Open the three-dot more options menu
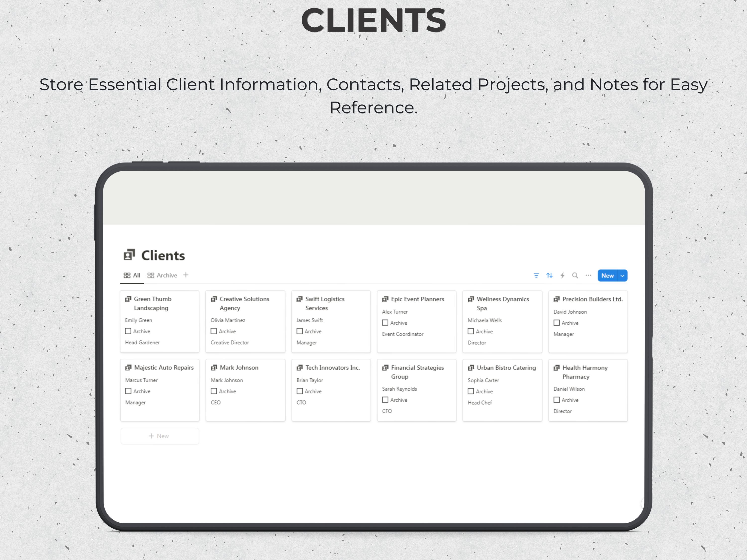The height and width of the screenshot is (560, 747). pos(588,276)
